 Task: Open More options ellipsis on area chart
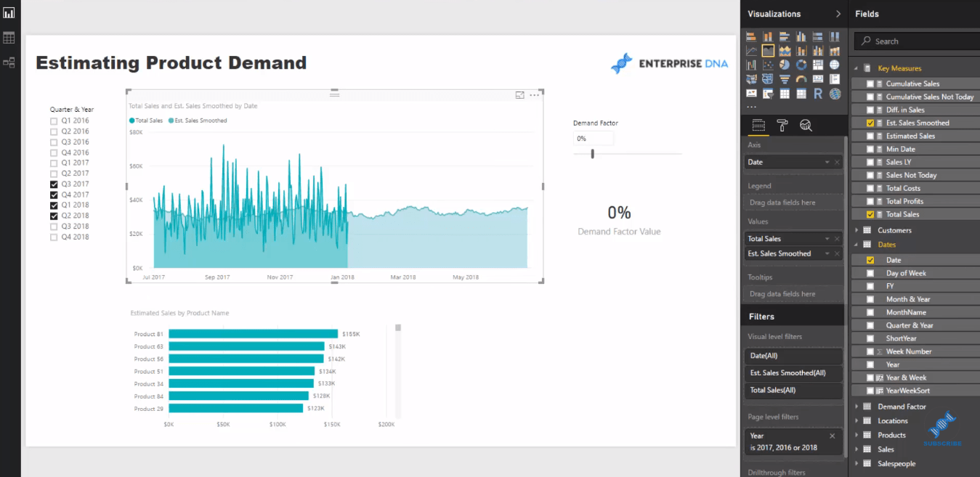(x=535, y=95)
